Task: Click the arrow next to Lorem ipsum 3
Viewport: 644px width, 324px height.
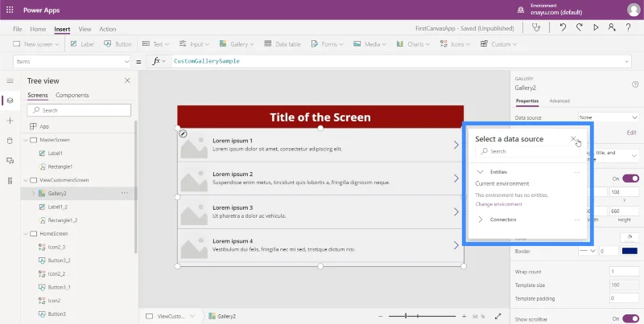Action: (x=456, y=211)
